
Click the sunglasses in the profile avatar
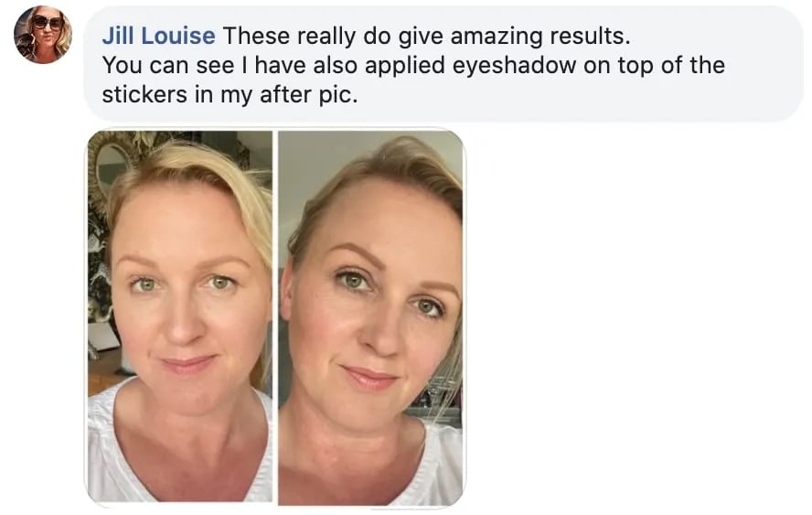(x=47, y=23)
